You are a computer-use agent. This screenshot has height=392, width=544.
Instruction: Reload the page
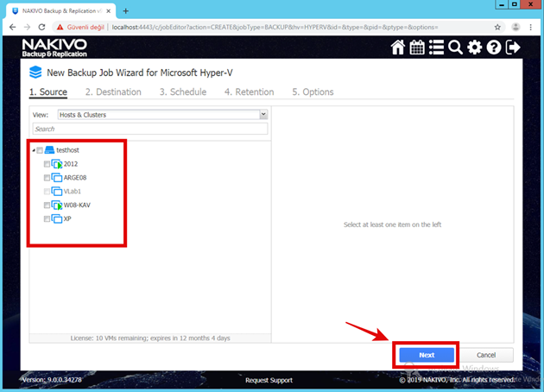click(x=41, y=27)
